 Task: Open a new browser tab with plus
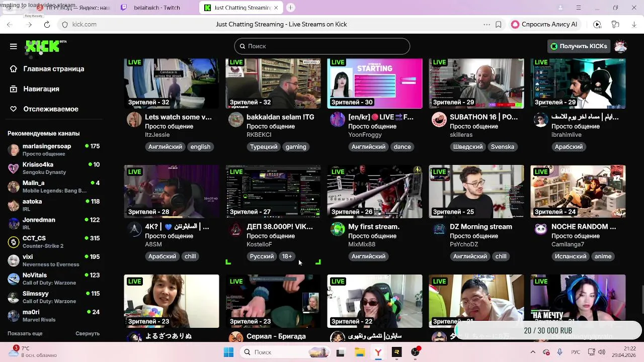point(291,8)
